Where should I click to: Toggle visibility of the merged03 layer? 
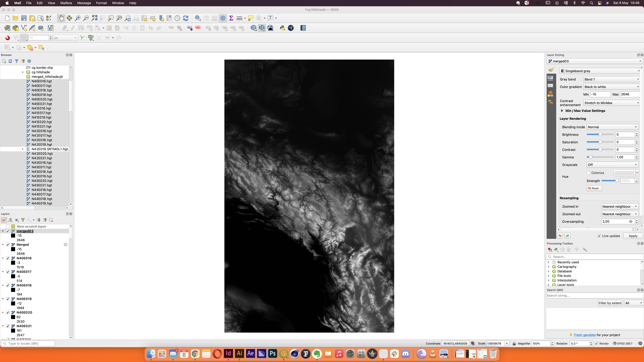click(x=8, y=231)
